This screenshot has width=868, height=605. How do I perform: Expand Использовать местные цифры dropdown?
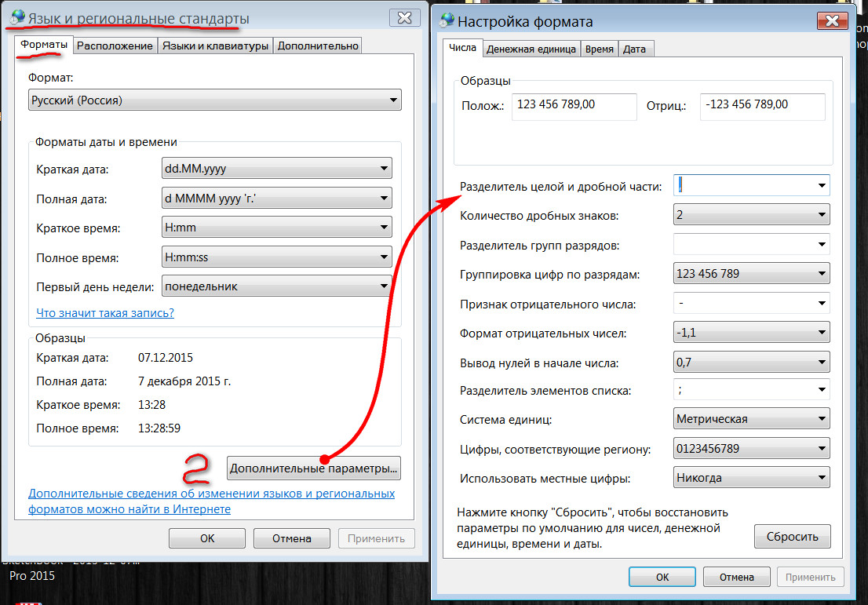pyautogui.click(x=751, y=478)
